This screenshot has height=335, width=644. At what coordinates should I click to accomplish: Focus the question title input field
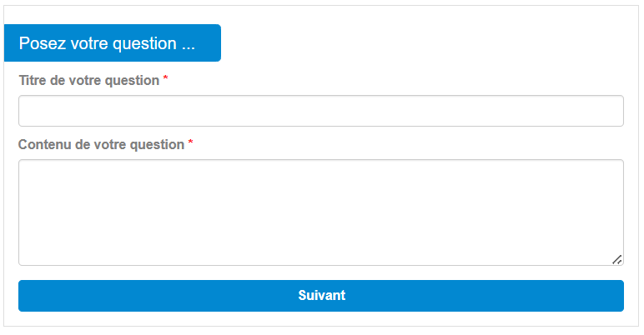321,111
